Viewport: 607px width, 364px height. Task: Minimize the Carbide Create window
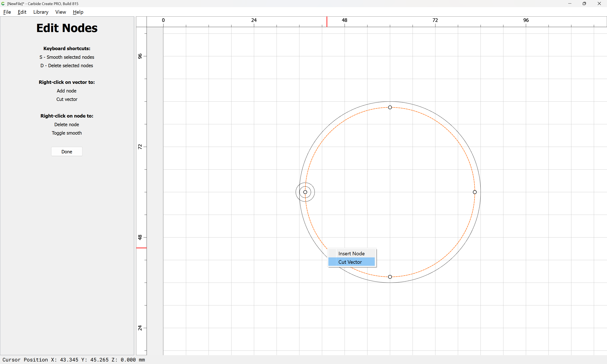coord(570,3)
